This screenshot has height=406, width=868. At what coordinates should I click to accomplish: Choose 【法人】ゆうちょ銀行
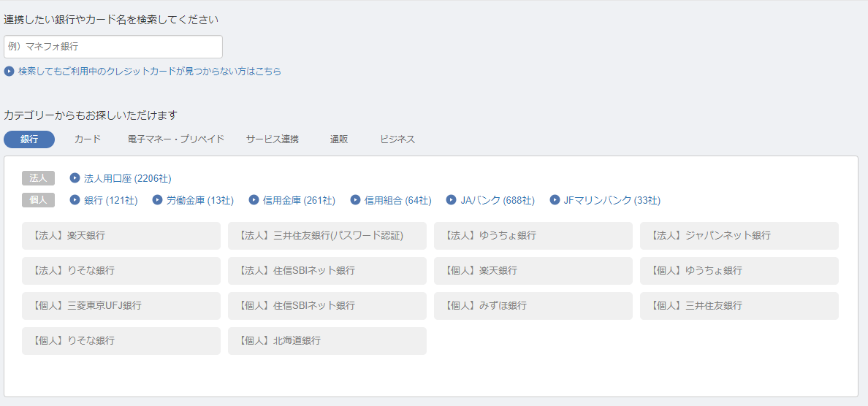pos(533,236)
